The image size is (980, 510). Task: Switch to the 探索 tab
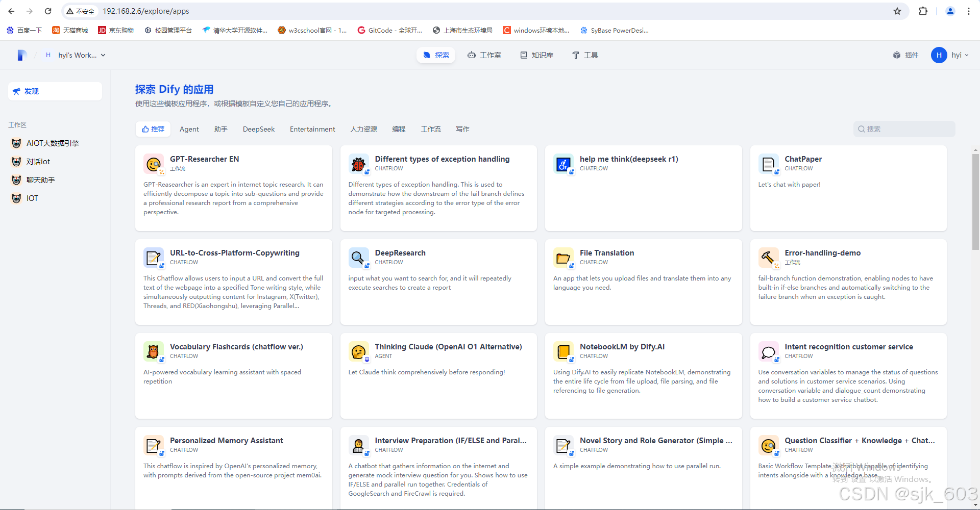436,55
